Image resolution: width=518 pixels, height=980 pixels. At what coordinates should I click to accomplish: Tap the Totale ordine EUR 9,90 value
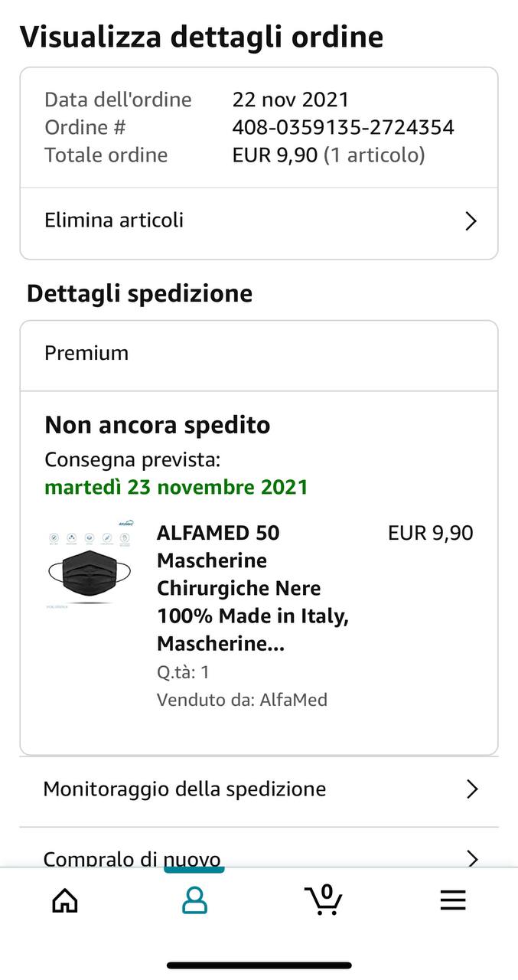[x=275, y=155]
